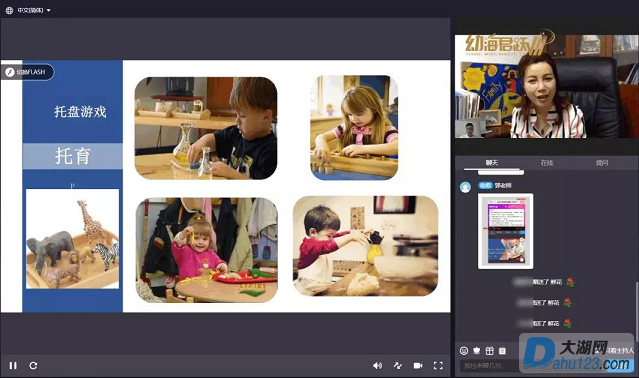Screen dimensions: 639x378
Task: Click the line-switch arrows icon
Action: click(x=398, y=365)
